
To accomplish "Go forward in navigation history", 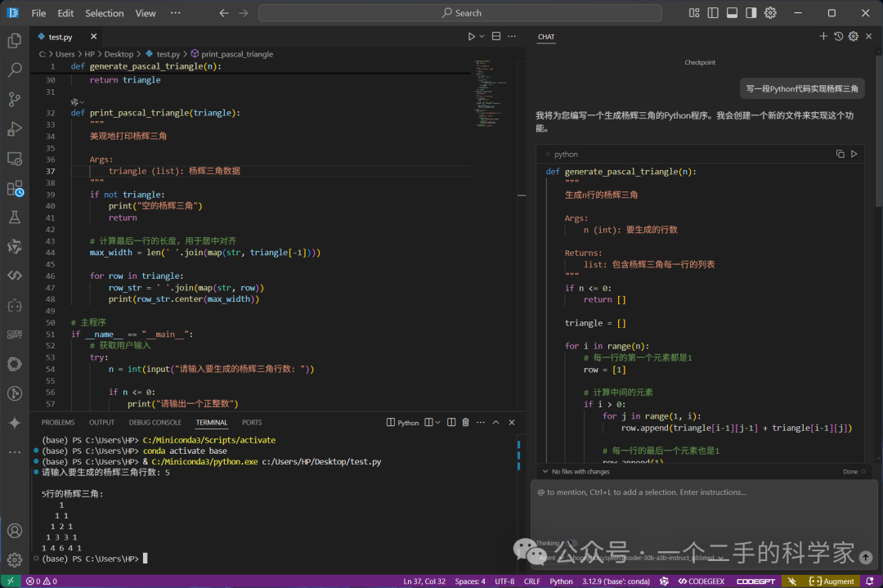I will (x=244, y=13).
